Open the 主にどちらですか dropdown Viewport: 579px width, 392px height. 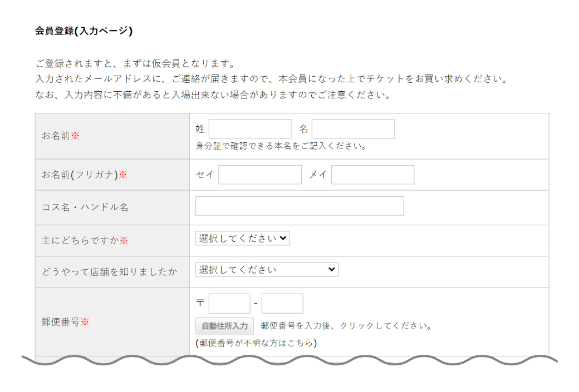242,238
